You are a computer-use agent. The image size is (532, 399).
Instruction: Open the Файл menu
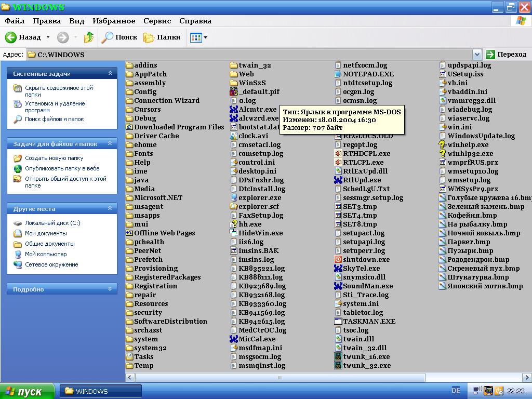[x=15, y=21]
